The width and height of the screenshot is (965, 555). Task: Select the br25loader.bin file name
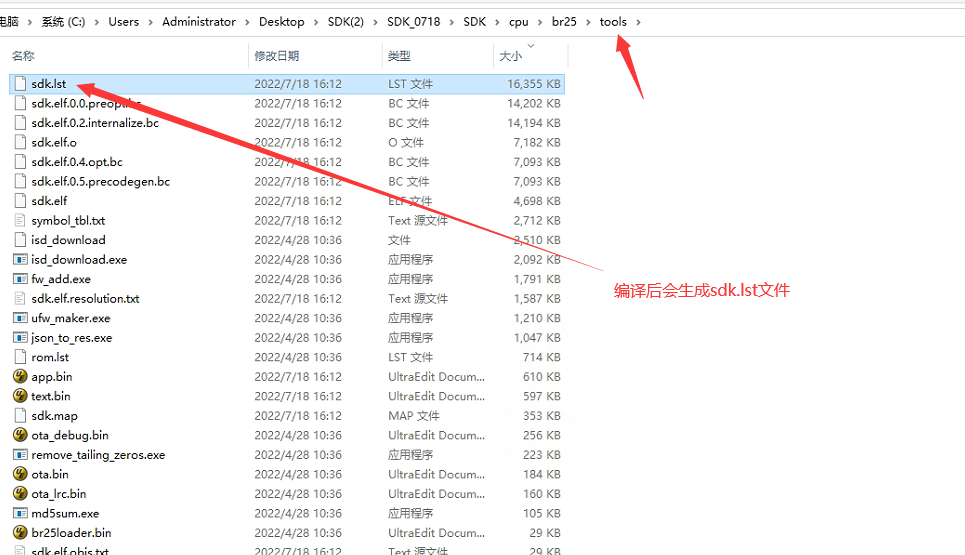pos(71,533)
